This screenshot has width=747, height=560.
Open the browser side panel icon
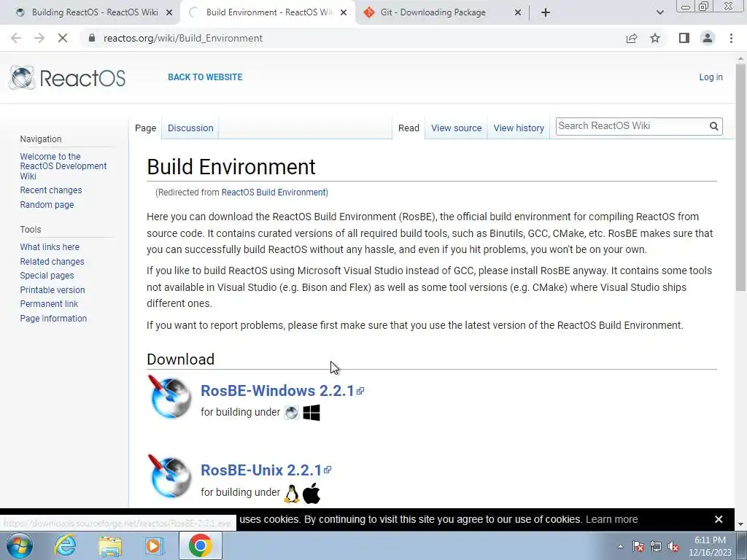684,38
